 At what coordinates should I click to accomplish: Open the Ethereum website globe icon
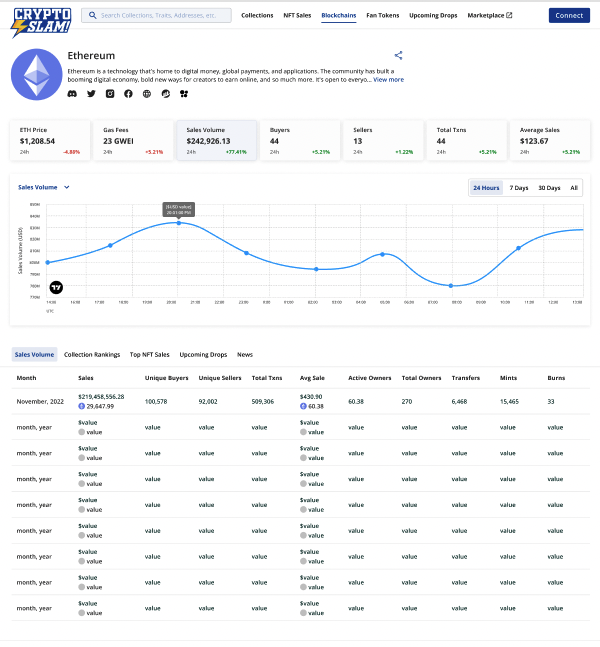click(147, 94)
